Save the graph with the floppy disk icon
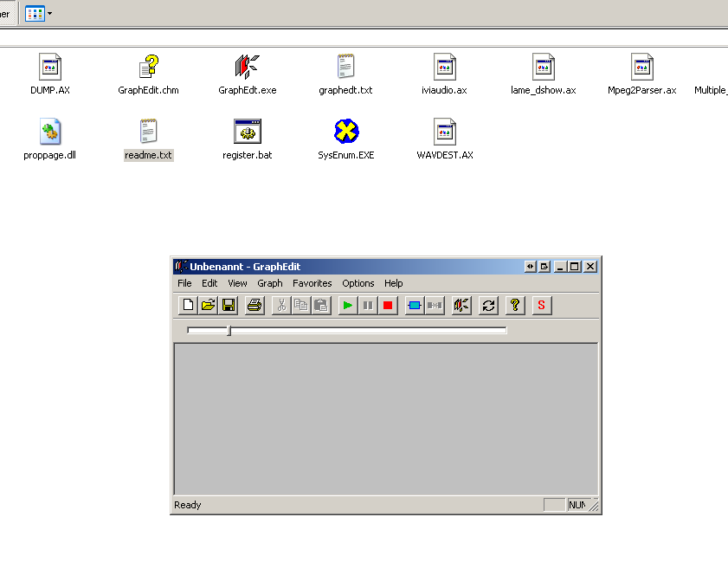 [x=229, y=305]
